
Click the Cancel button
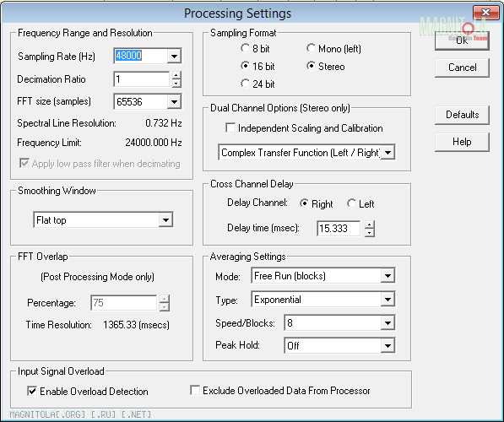[x=463, y=68]
